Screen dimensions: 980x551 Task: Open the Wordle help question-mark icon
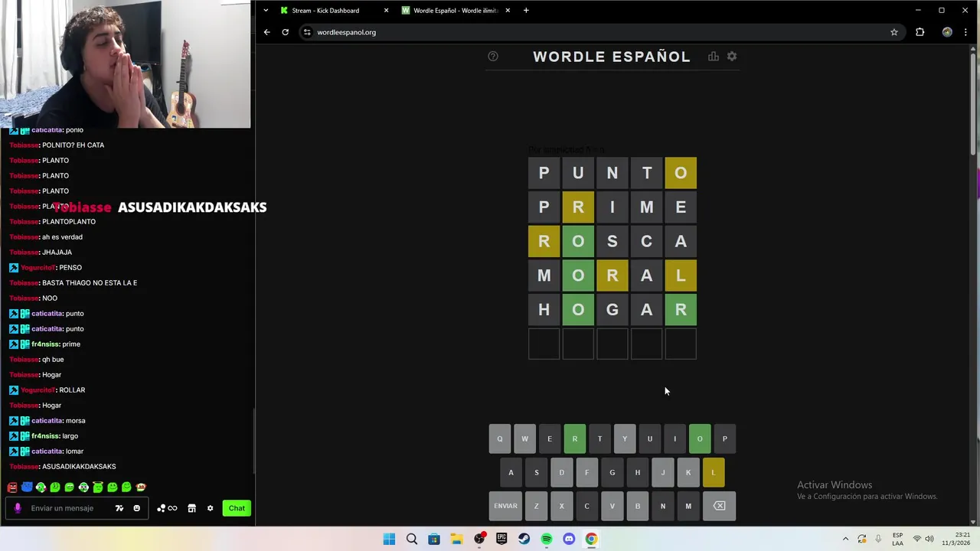[x=493, y=57]
